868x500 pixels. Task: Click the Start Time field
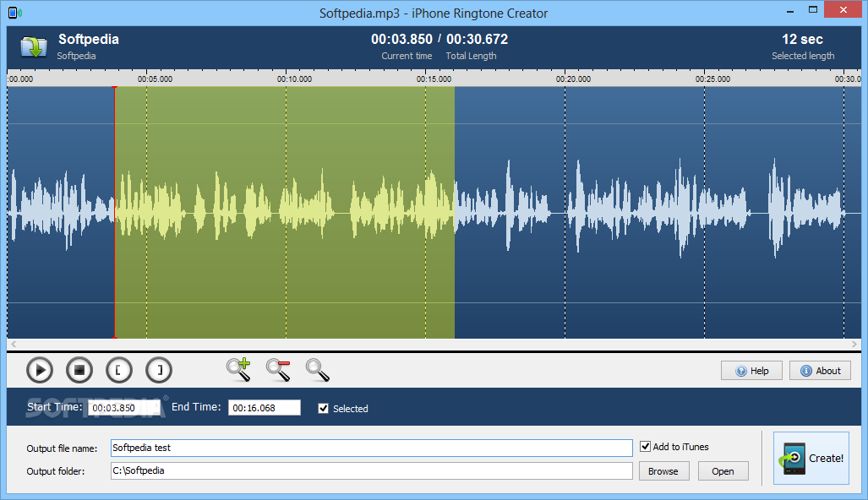(x=124, y=408)
